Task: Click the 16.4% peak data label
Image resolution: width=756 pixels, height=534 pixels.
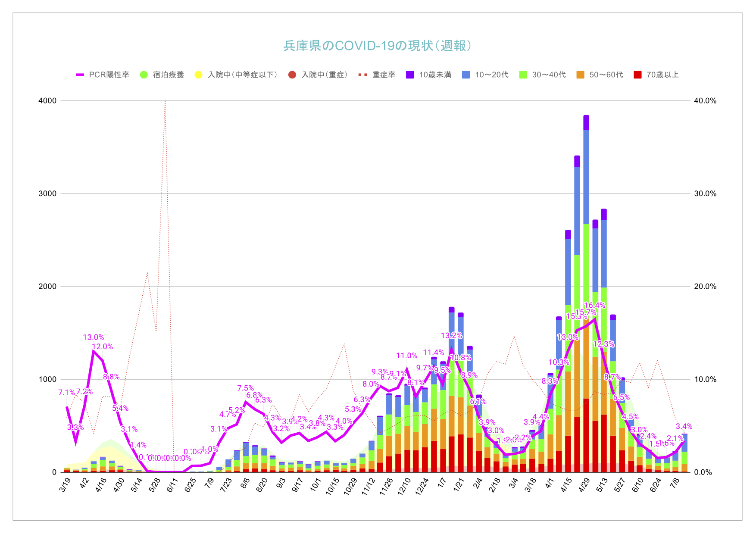Action: tap(594, 305)
